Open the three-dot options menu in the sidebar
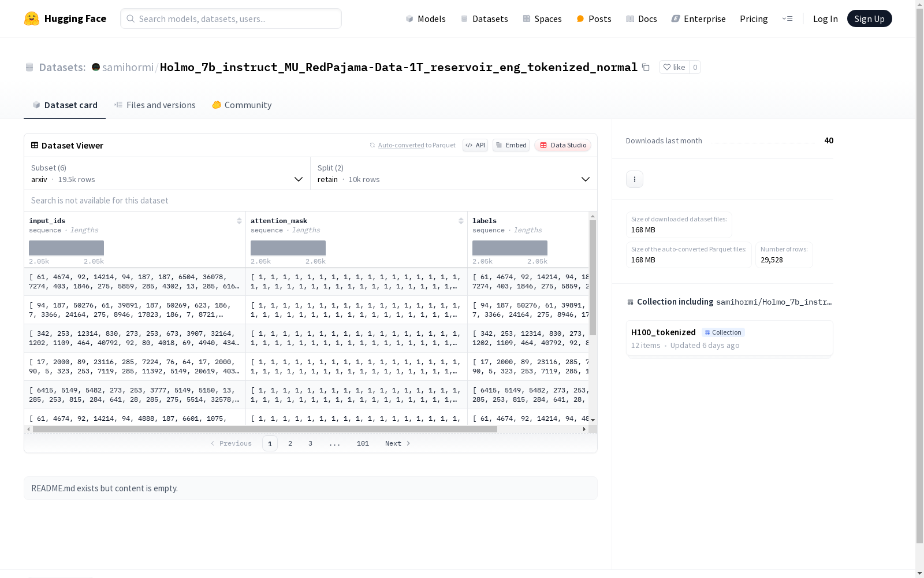 tap(635, 179)
